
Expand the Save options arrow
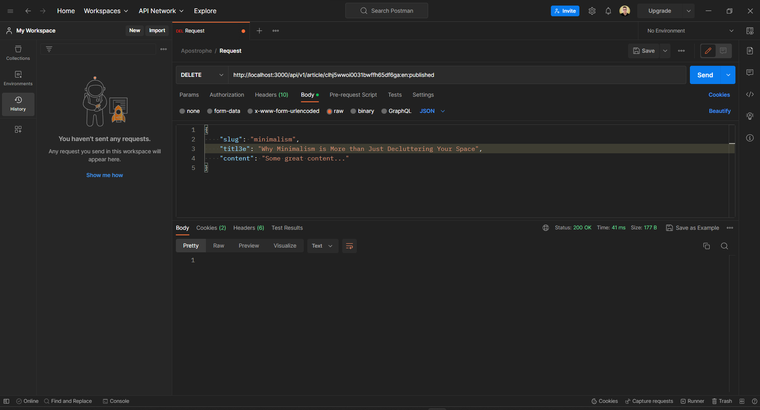pos(665,51)
